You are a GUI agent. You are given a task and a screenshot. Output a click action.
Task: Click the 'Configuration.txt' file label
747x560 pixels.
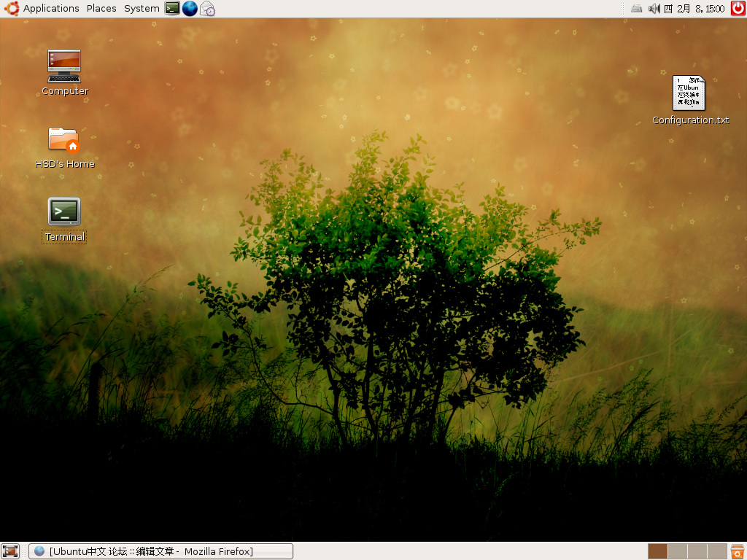pyautogui.click(x=690, y=120)
